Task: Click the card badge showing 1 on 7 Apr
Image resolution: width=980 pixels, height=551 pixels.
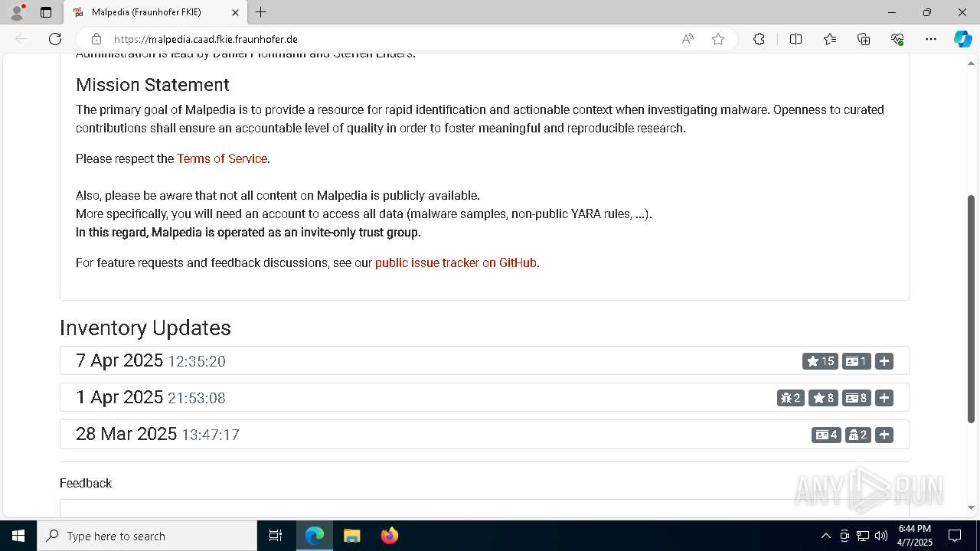Action: pos(857,361)
